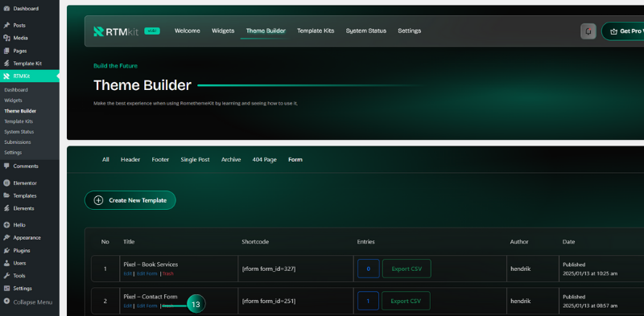This screenshot has width=644, height=316.
Task: Open the System Status header tab
Action: click(366, 31)
